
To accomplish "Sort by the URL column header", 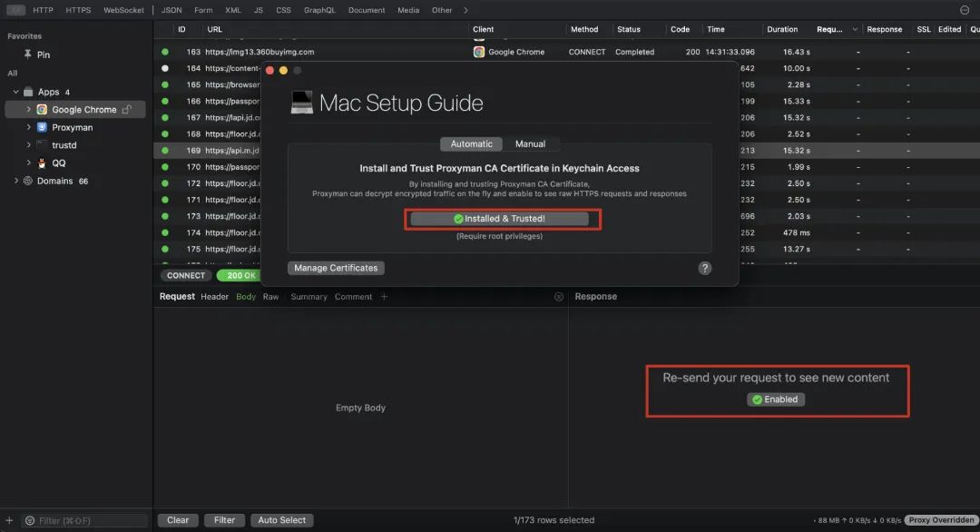I will [x=214, y=29].
